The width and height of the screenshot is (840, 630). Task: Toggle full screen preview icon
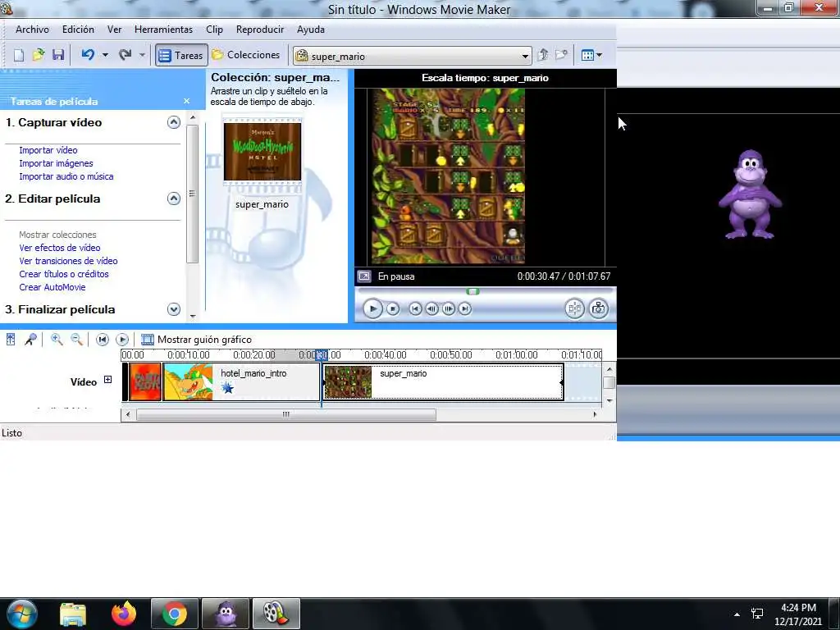pyautogui.click(x=364, y=276)
